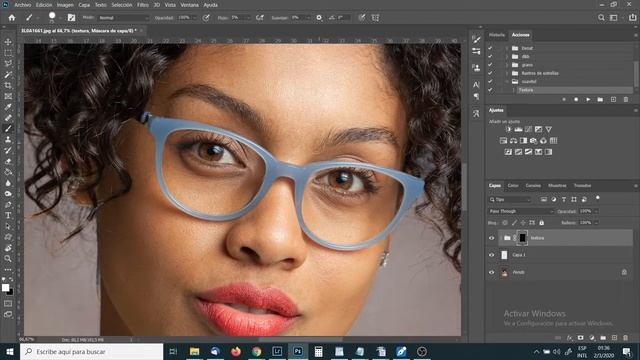Toggle the checkmark for the grano action set

490,65
